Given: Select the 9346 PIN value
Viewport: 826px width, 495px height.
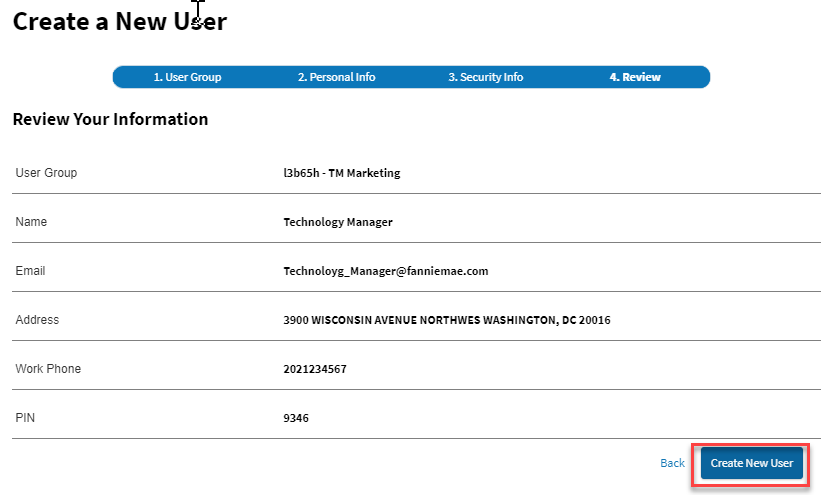Looking at the screenshot, I should click(296, 418).
